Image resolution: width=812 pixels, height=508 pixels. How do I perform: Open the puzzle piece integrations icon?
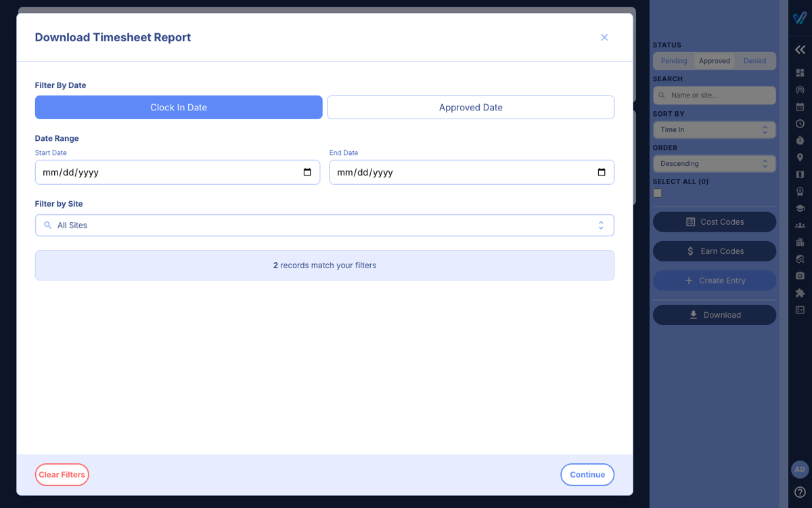[800, 293]
